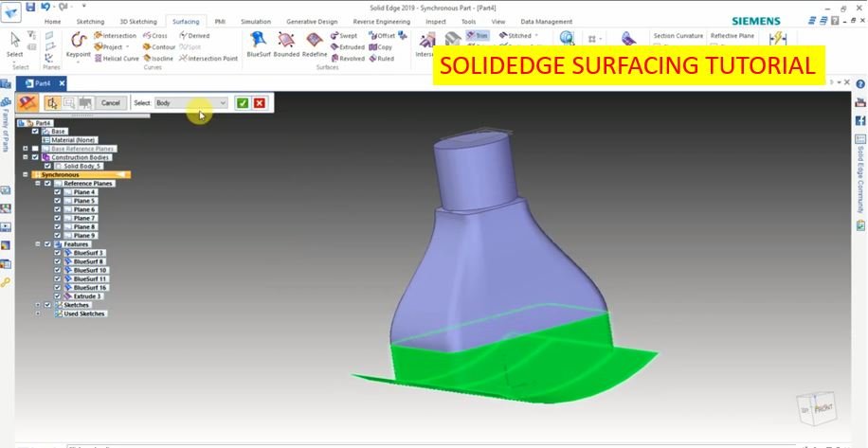Expand the Sketches tree node
Image resolution: width=868 pixels, height=448 pixels.
[38, 305]
